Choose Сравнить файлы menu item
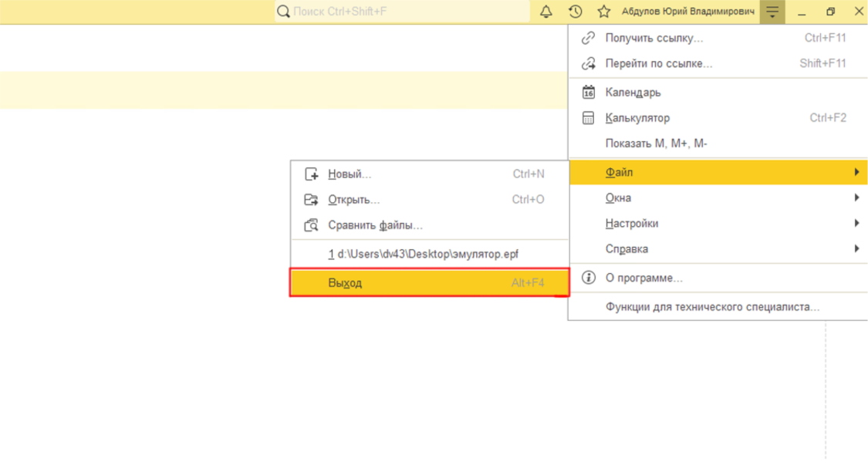This screenshot has height=463, width=868. tap(375, 225)
